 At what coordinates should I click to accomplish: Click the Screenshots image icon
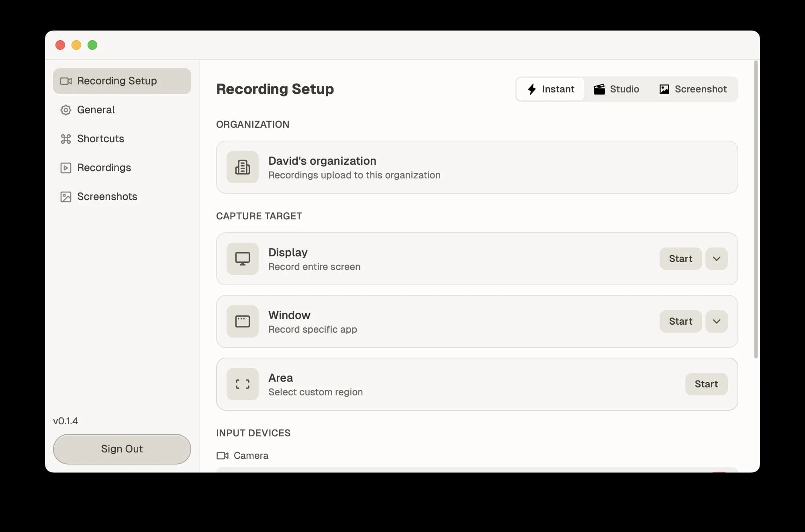(65, 196)
